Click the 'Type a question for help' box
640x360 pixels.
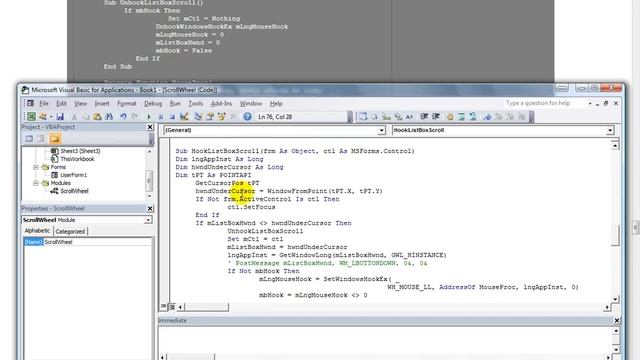544,103
